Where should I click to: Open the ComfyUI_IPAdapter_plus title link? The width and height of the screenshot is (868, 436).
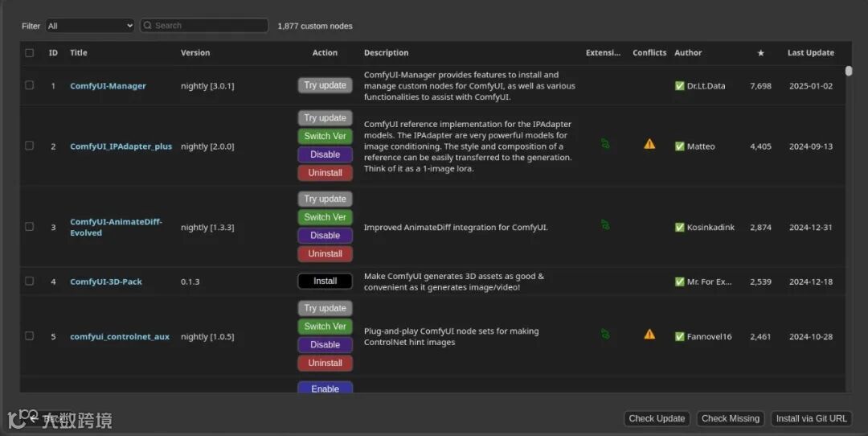(x=121, y=146)
